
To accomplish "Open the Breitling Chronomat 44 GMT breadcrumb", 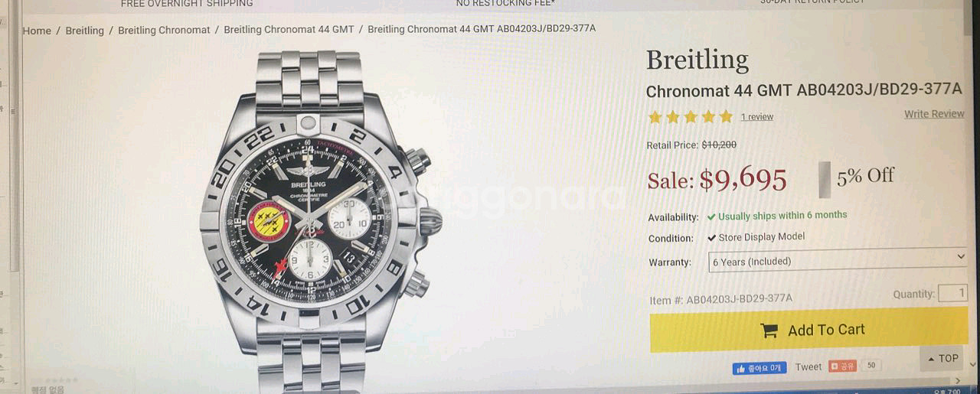I will coord(289,29).
